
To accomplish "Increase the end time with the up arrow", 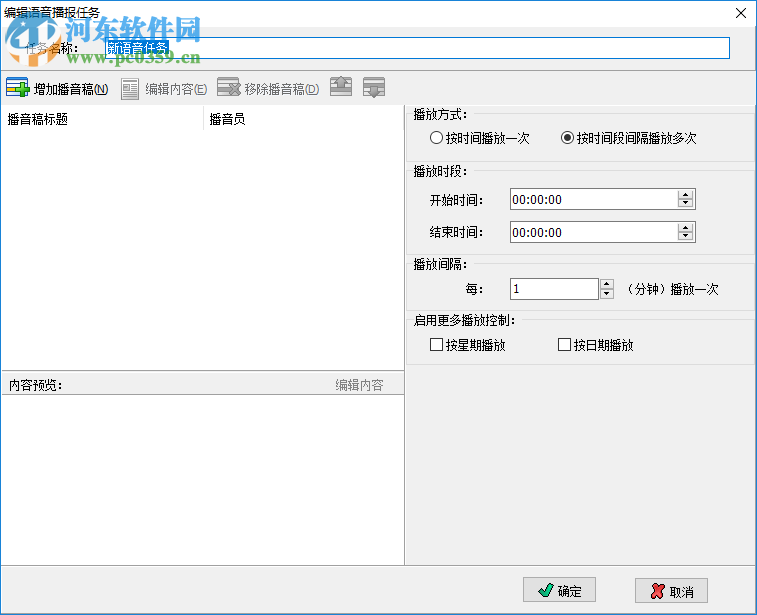I will (x=686, y=227).
